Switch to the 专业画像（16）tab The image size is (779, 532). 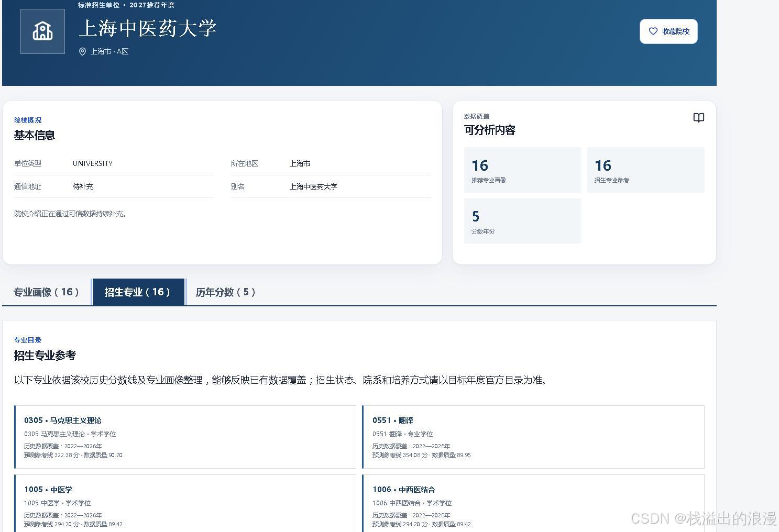[46, 292]
